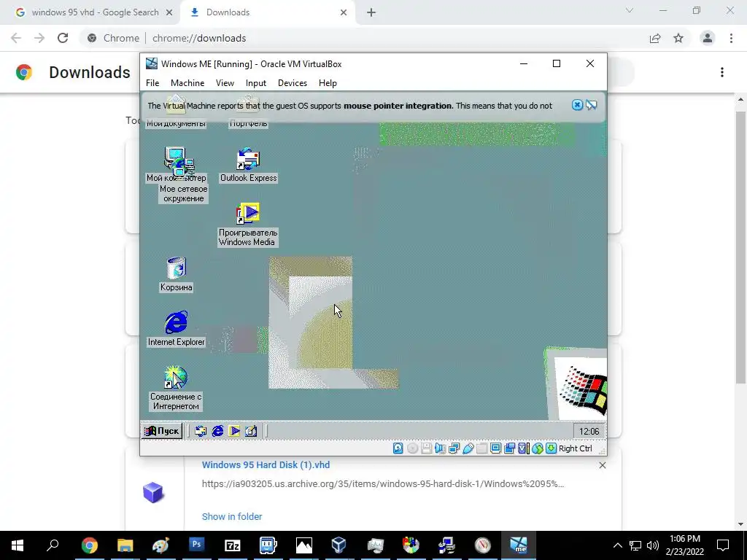Click the Пуск start button in guest
This screenshot has width=747, height=560.
click(x=162, y=431)
